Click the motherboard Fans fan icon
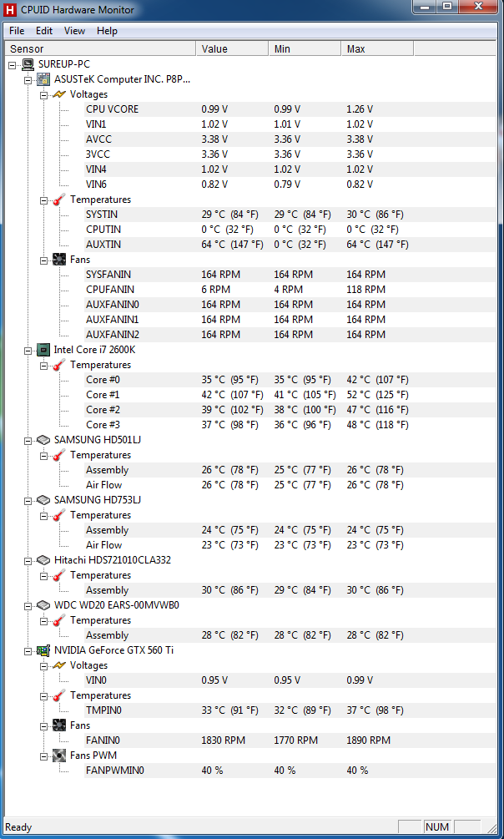 [59, 260]
